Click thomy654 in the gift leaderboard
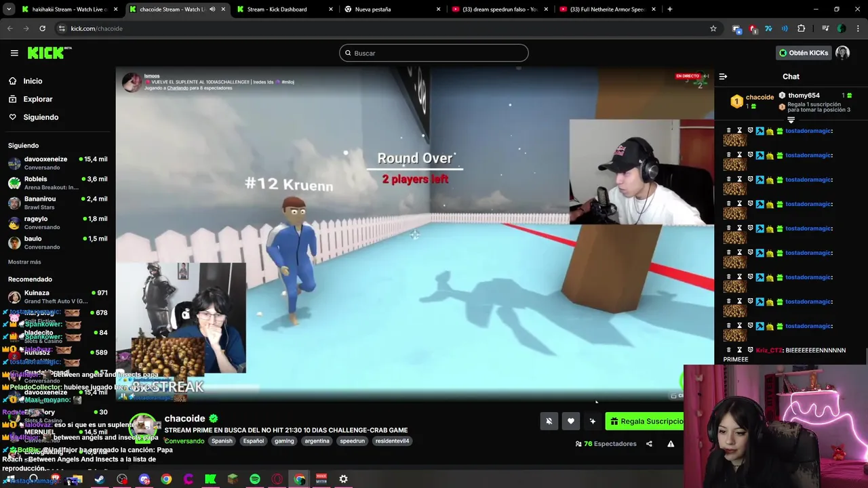 (x=804, y=96)
